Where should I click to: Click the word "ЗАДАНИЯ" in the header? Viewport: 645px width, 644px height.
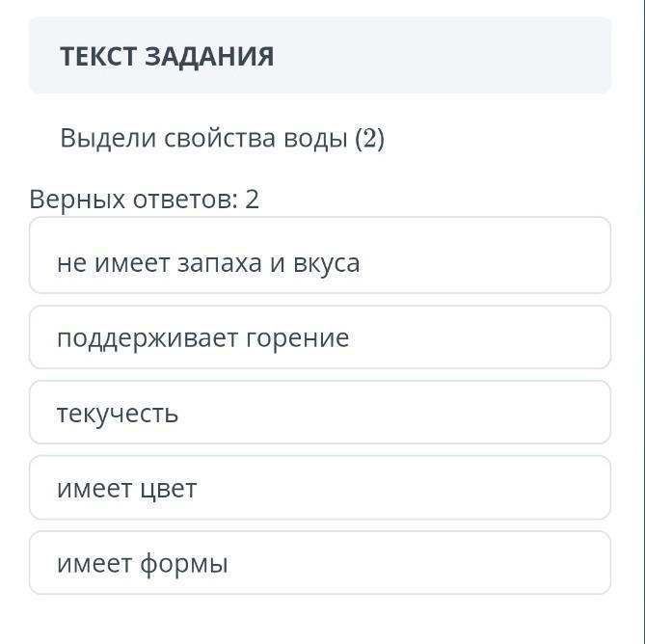209,56
